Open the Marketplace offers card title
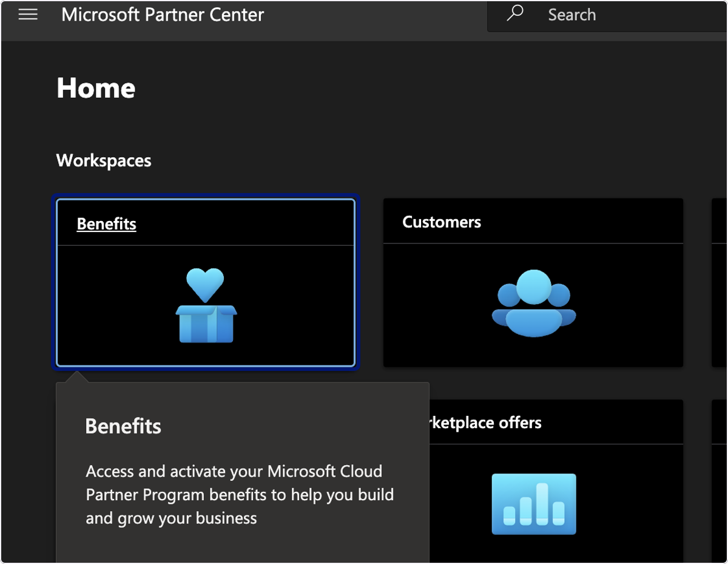 click(485, 423)
